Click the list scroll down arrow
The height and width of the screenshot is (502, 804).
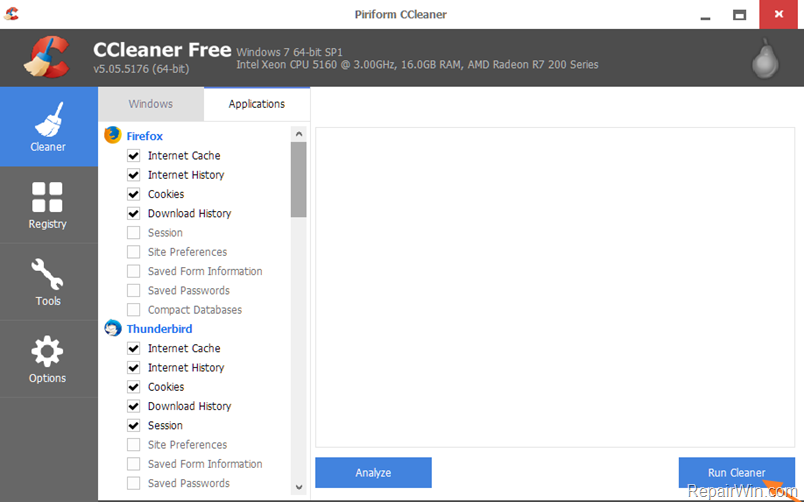(299, 487)
